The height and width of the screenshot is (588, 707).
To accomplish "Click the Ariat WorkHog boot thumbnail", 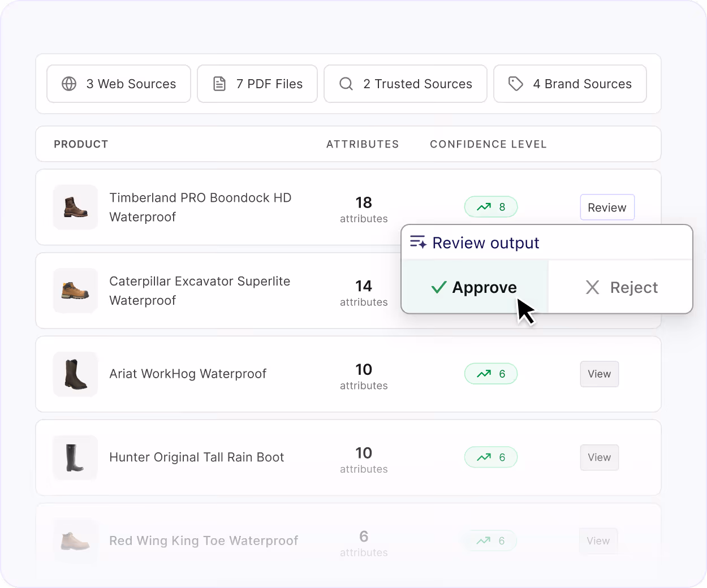I will 75,374.
